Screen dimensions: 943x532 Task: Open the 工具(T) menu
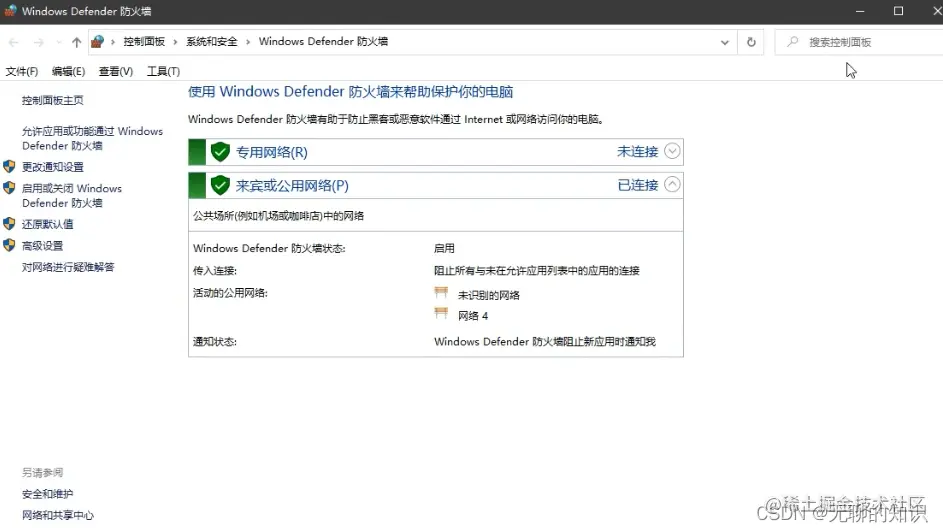[164, 72]
